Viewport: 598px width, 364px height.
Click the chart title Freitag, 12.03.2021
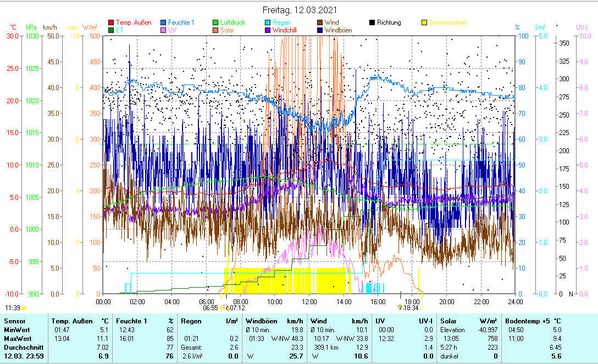(x=300, y=10)
